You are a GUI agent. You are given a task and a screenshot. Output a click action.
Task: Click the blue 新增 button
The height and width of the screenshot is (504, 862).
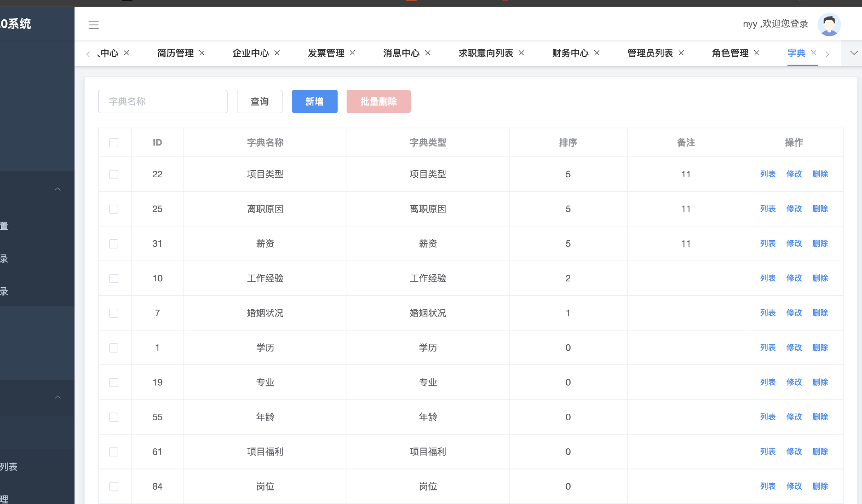314,101
